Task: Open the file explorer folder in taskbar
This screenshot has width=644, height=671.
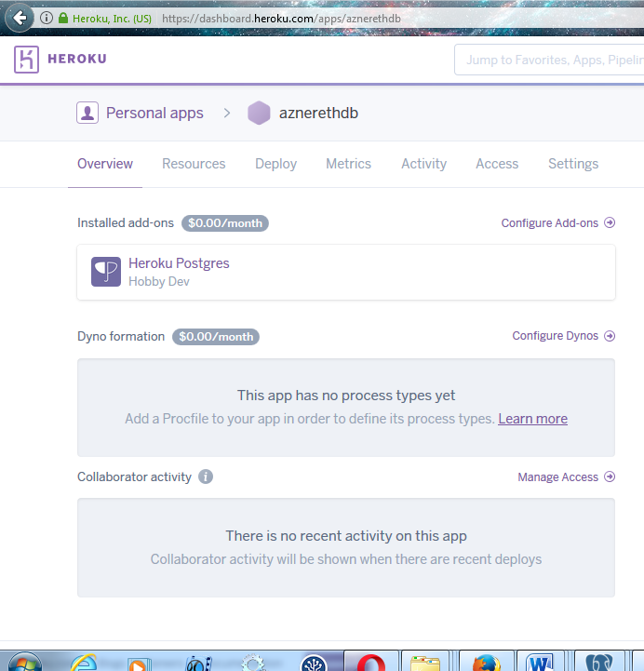Action: (x=424, y=663)
